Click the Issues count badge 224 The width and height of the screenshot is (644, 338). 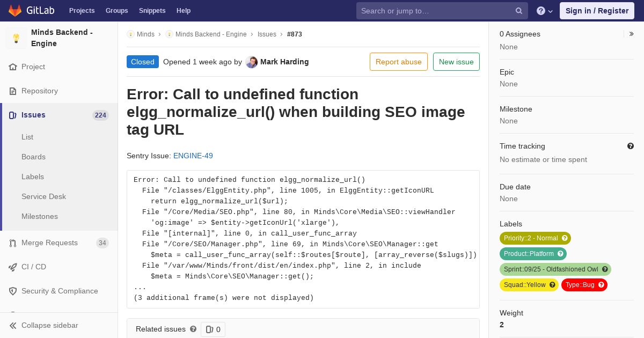pyautogui.click(x=100, y=115)
